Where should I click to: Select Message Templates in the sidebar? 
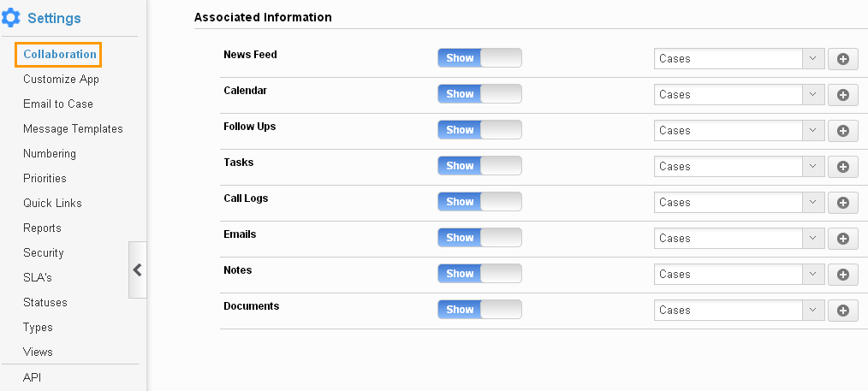pos(73,129)
